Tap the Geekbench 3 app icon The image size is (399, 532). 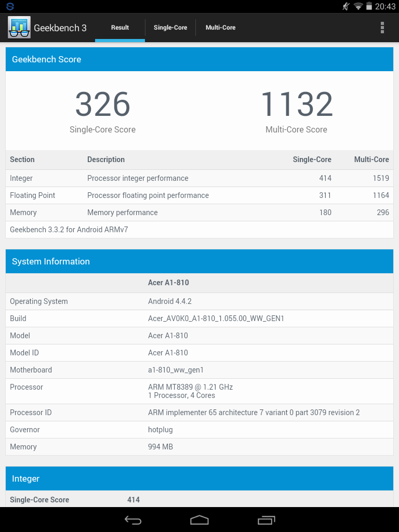pyautogui.click(x=19, y=27)
